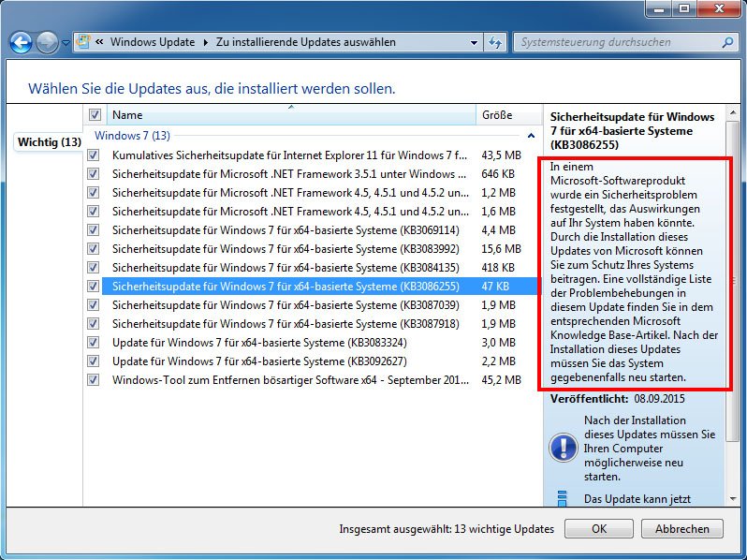This screenshot has height=560, width=747.
Task: Uncheck the Internet Explorer 11 cumulative update
Action: click(93, 155)
